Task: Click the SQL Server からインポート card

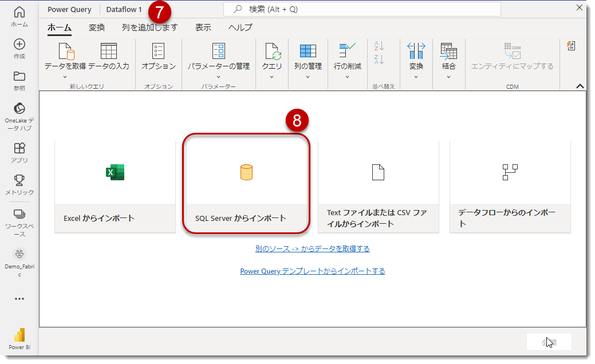Action: (247, 187)
